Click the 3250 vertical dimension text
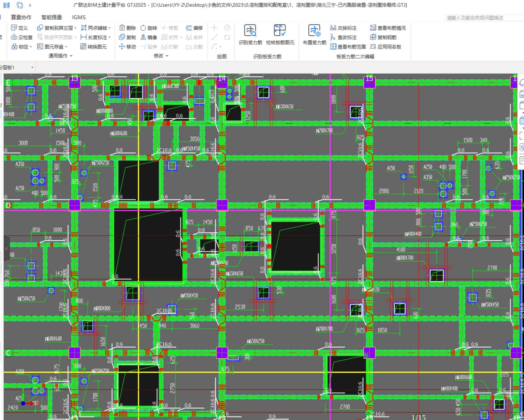The image size is (524, 420). [x=334, y=249]
